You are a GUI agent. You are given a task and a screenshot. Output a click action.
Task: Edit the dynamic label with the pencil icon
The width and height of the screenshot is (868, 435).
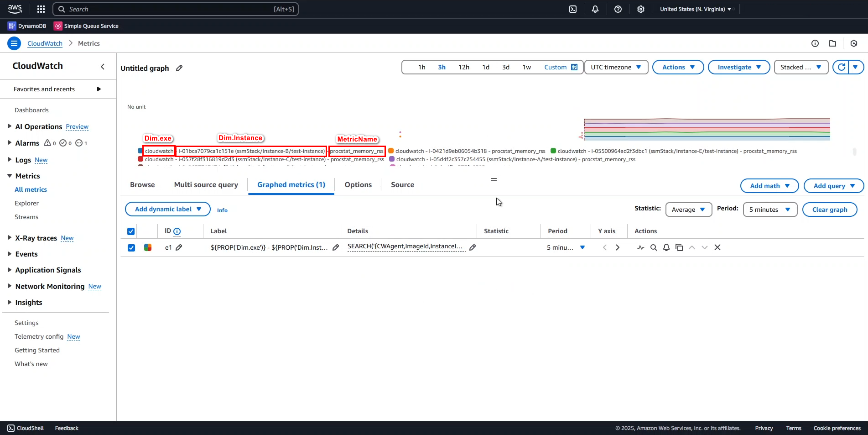(x=335, y=247)
